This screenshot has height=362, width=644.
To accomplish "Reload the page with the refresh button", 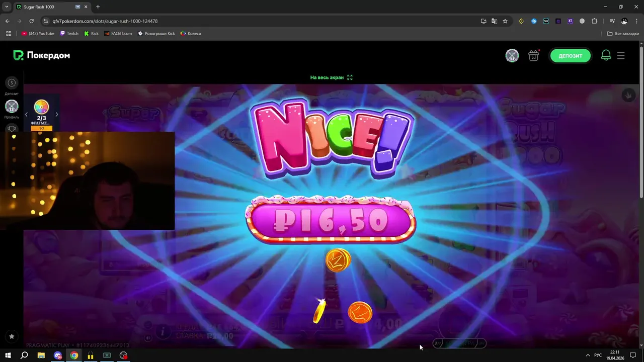I will (x=32, y=21).
